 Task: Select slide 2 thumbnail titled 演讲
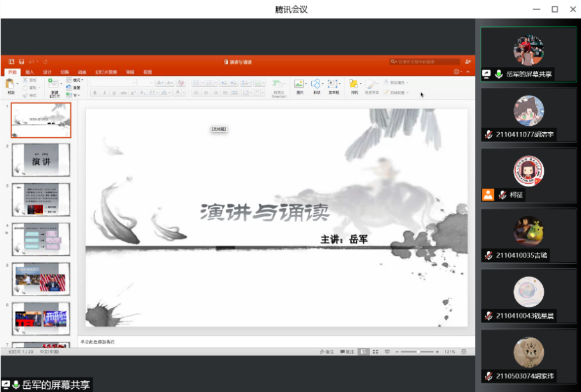pyautogui.click(x=42, y=160)
